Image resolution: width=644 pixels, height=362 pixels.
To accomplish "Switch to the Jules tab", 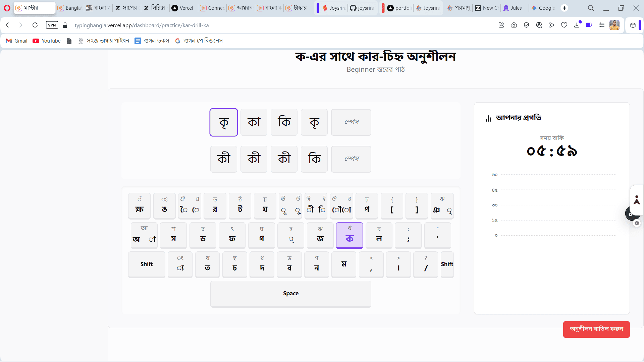I will coord(513,8).
